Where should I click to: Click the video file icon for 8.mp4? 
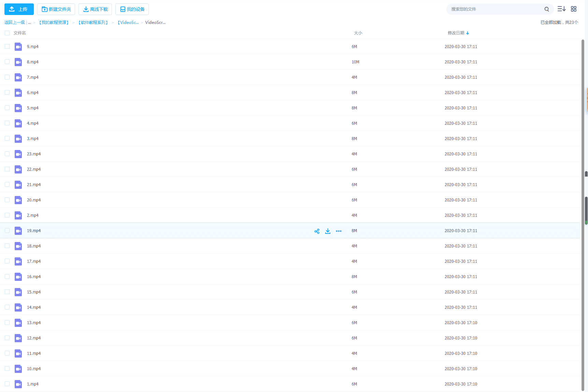point(18,62)
